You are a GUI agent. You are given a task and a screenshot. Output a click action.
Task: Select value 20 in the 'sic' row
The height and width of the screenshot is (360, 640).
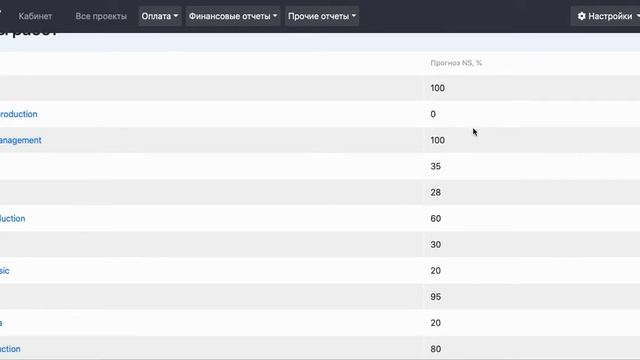pos(436,271)
